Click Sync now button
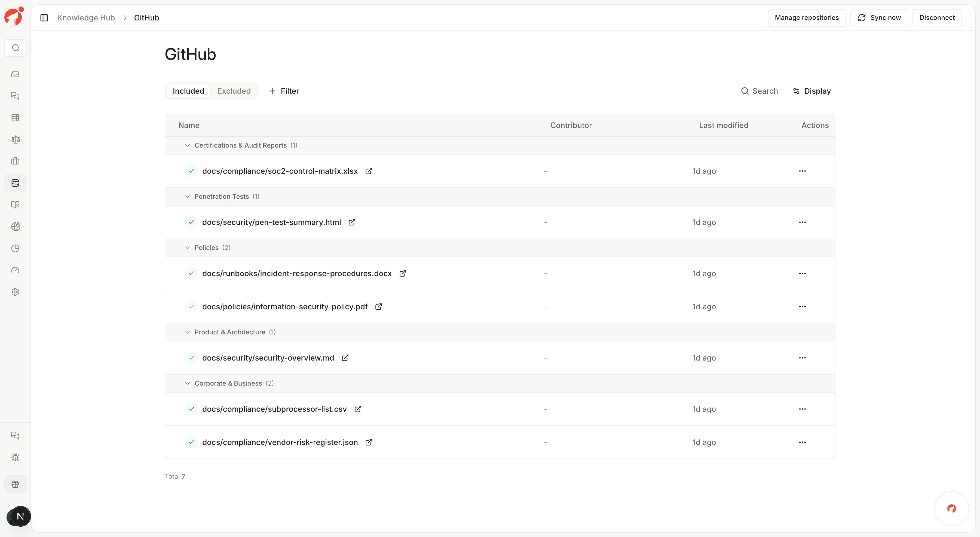 click(x=879, y=17)
